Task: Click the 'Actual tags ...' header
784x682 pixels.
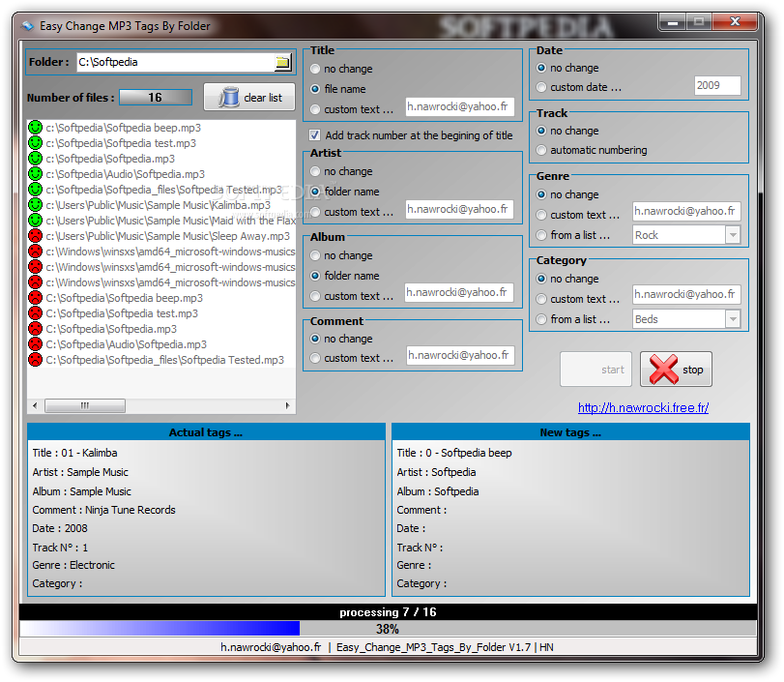Action: click(206, 432)
